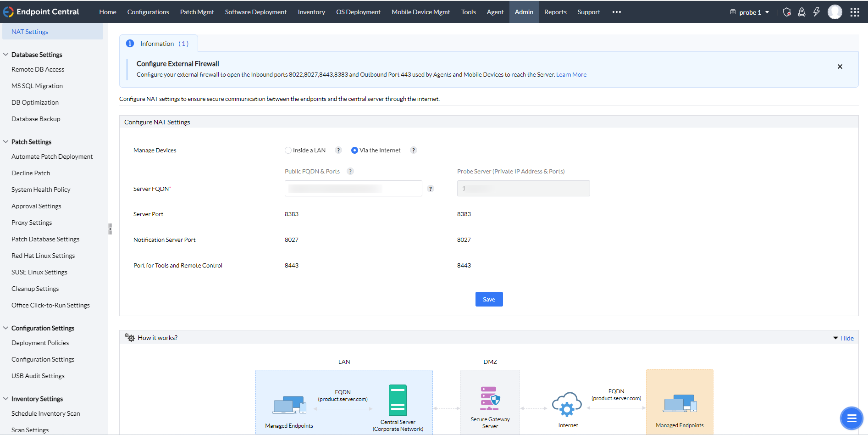Image resolution: width=868 pixels, height=435 pixels.
Task: Open Patch Database Settings
Action: [45, 239]
